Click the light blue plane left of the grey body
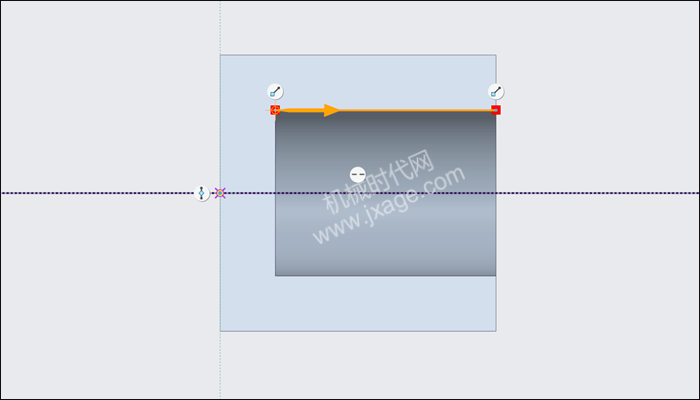The image size is (700, 400). point(247,250)
